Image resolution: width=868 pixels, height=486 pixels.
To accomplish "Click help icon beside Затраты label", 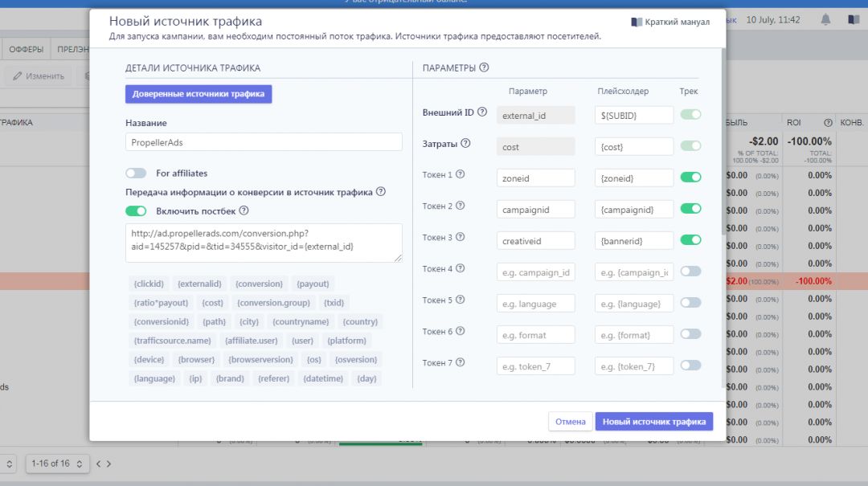I will [x=465, y=144].
